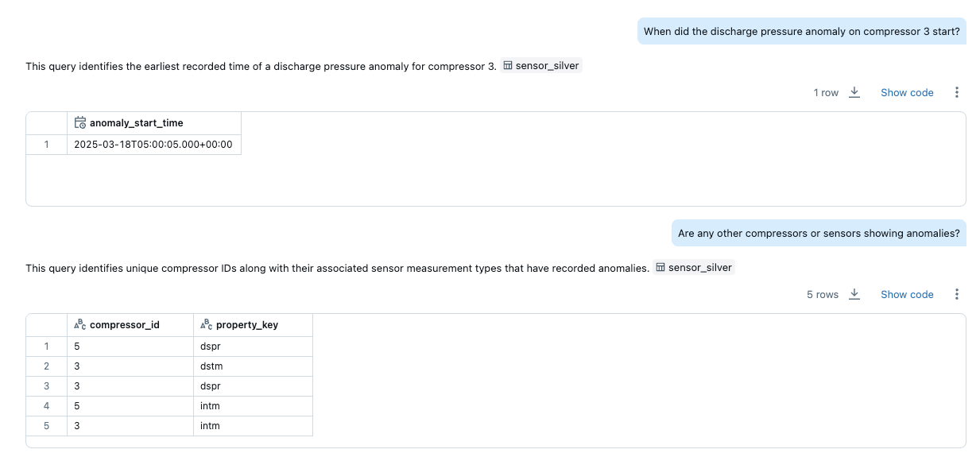Sort by the anomaly_start_time column header
This screenshot has height=457, width=980.
point(136,122)
